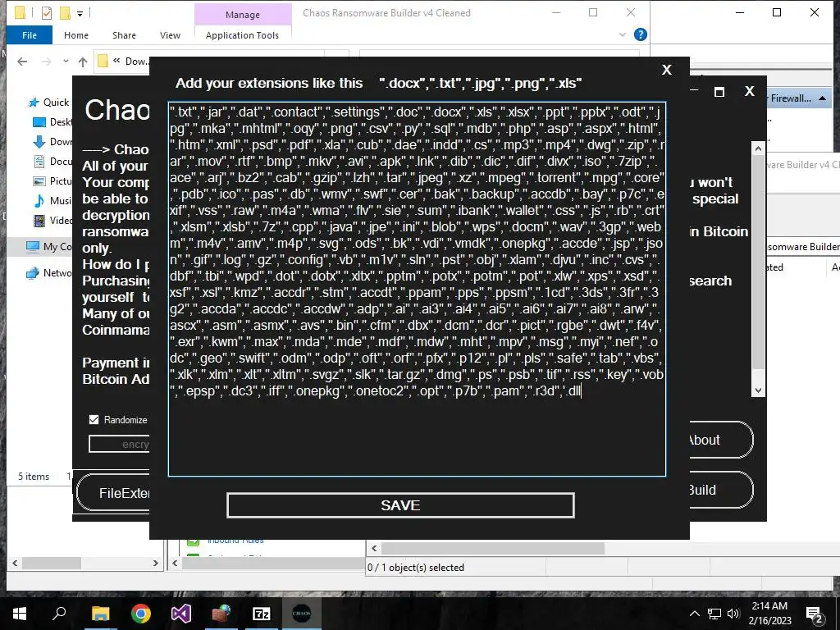Open the network tray icon
840x630 pixels.
point(714,614)
